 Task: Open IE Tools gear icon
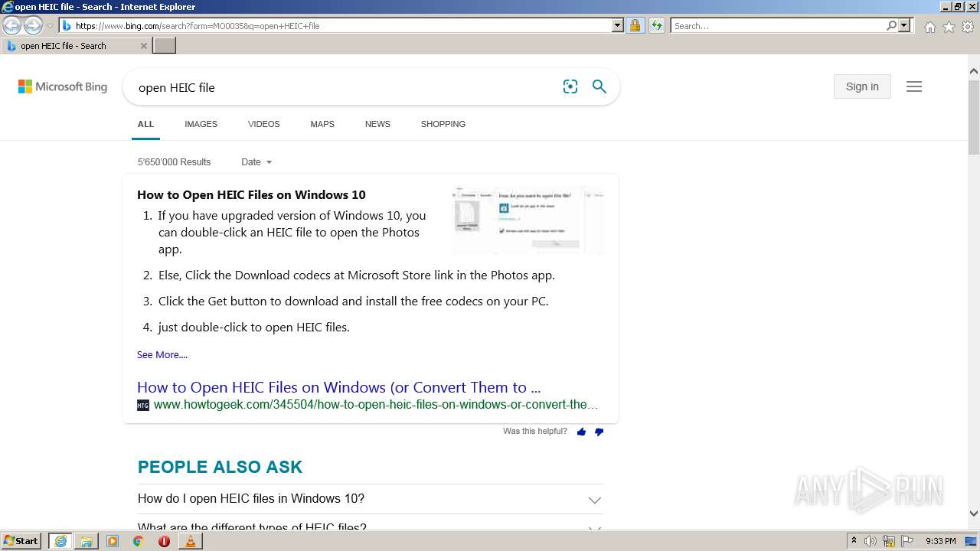[x=968, y=27]
